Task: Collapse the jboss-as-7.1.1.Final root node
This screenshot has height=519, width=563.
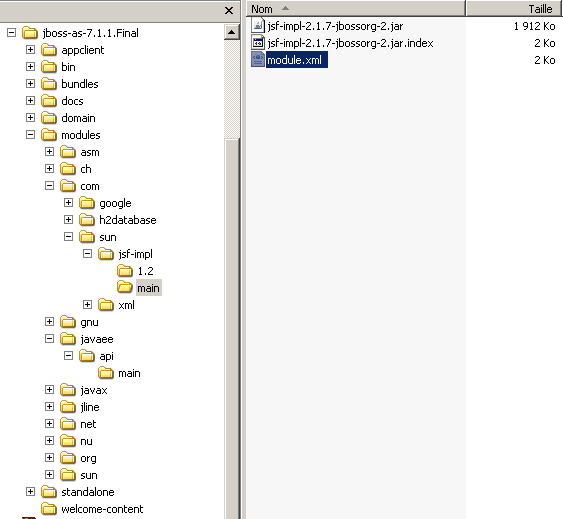Action: [x=11, y=33]
